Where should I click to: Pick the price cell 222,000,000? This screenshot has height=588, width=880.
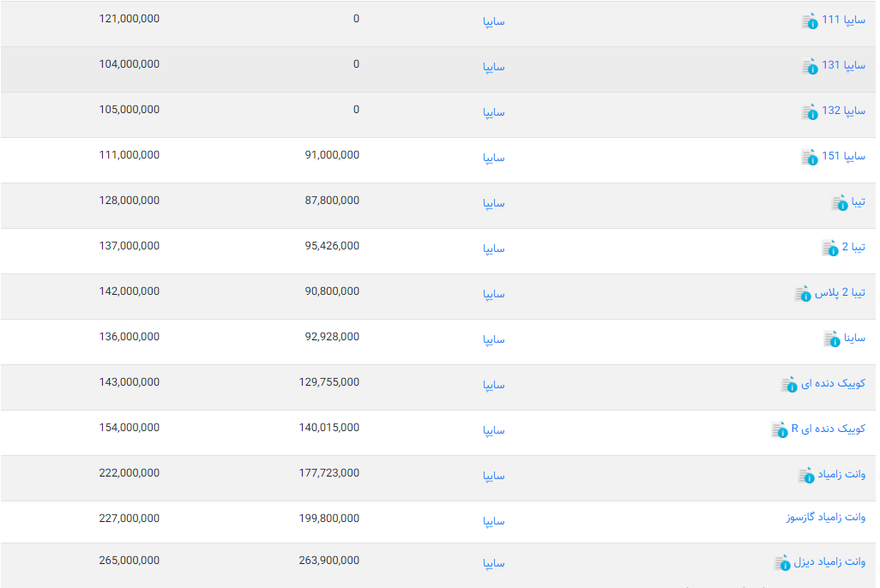[x=129, y=473]
